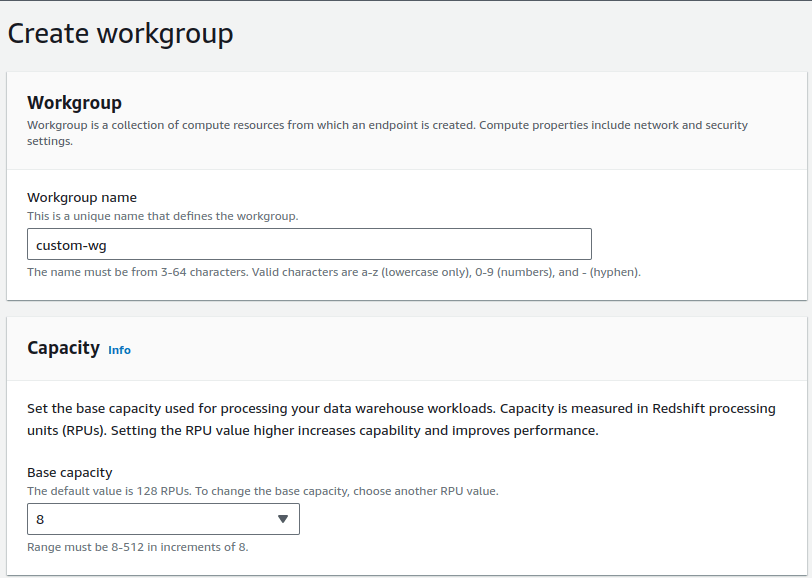
Task: Click the Workgroup name field label
Action: pyautogui.click(x=82, y=198)
